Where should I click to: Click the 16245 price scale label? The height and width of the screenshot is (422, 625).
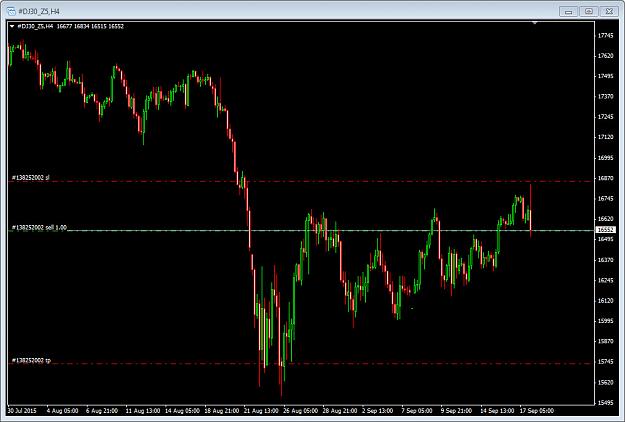click(x=605, y=280)
